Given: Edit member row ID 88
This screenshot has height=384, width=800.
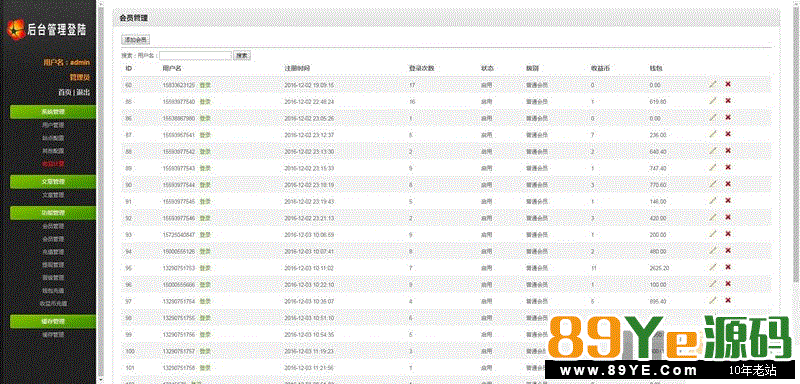Looking at the screenshot, I should (x=713, y=150).
